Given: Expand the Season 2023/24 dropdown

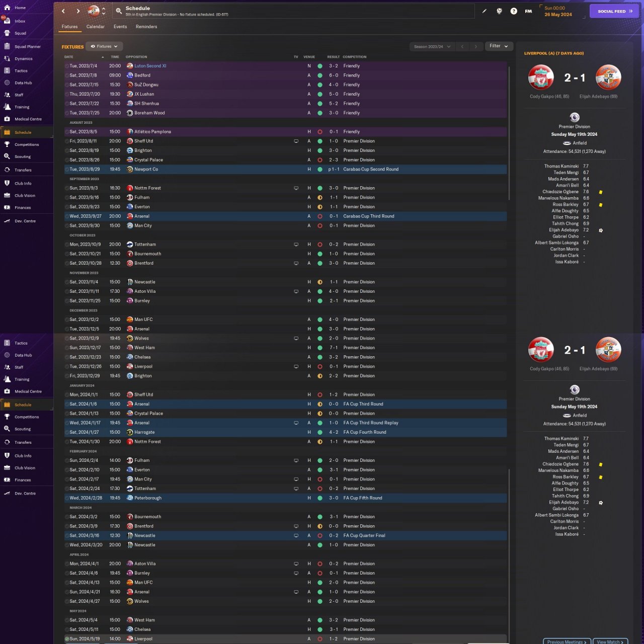Looking at the screenshot, I should (432, 46).
